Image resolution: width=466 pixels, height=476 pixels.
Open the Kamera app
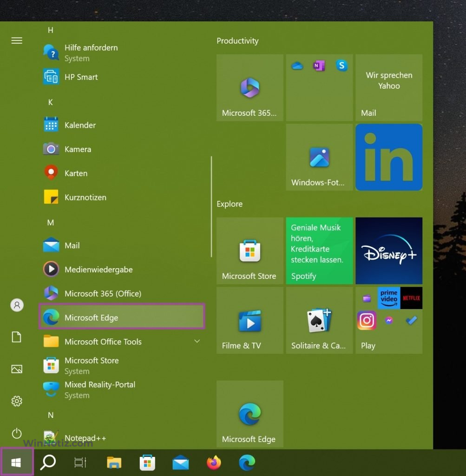78,149
